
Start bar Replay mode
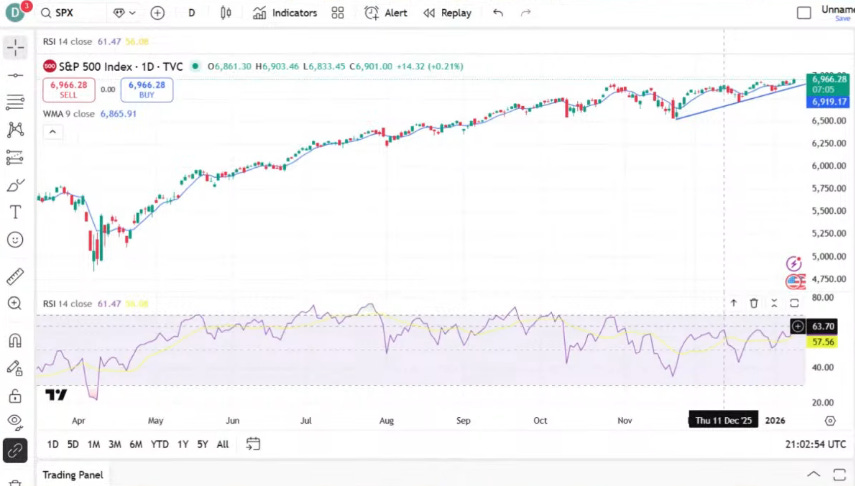pos(447,13)
